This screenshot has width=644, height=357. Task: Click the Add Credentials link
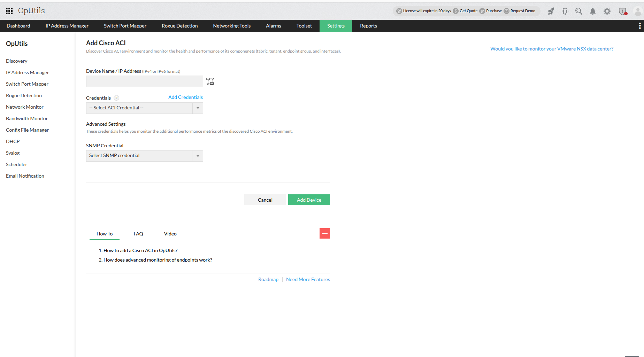coord(185,97)
